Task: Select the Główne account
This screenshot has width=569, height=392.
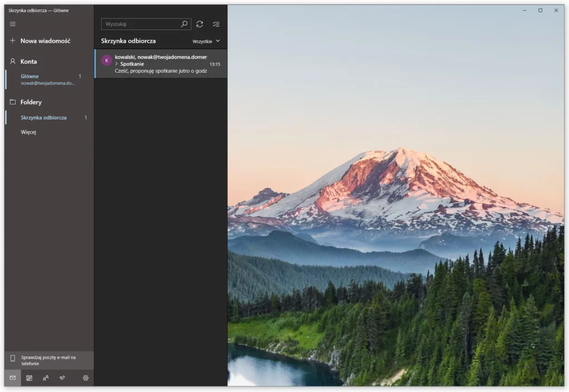Action: [47, 79]
